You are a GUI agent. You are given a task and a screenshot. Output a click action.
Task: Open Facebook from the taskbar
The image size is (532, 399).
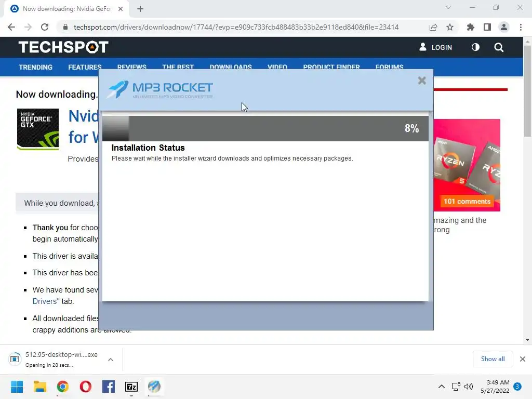108,387
